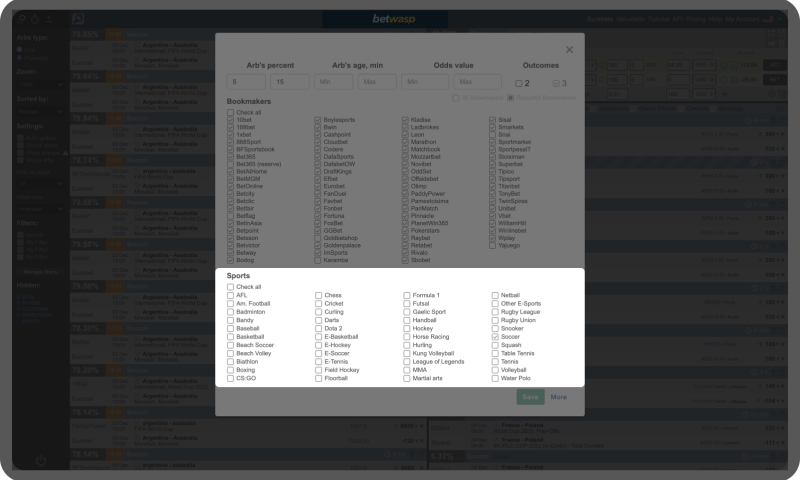Image resolution: width=800 pixels, height=480 pixels.
Task: Open the Tutorial menu item
Action: (x=658, y=19)
